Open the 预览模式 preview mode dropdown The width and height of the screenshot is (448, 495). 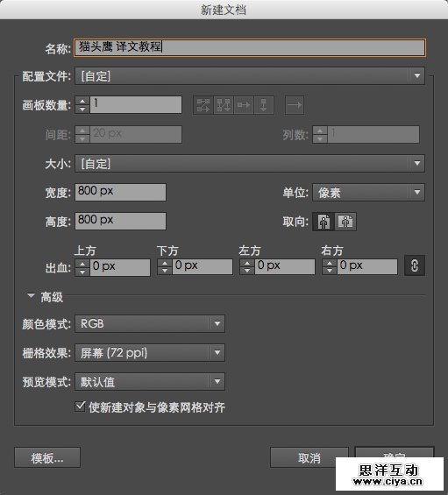tap(150, 382)
